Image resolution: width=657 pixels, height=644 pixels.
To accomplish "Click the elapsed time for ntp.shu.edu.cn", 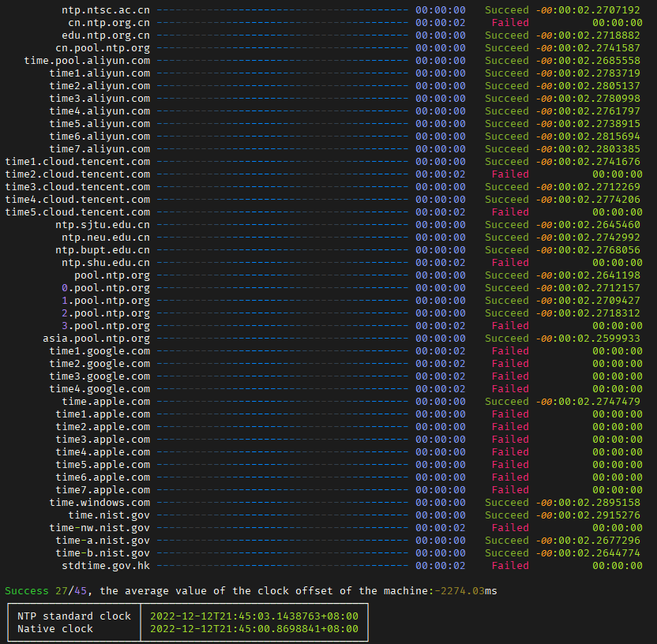I will click(440, 263).
